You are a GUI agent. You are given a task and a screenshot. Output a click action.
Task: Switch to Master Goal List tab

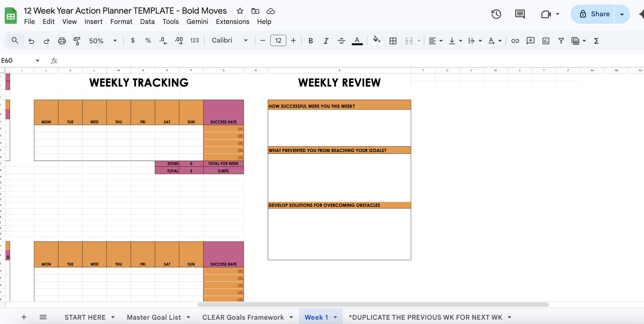point(154,317)
